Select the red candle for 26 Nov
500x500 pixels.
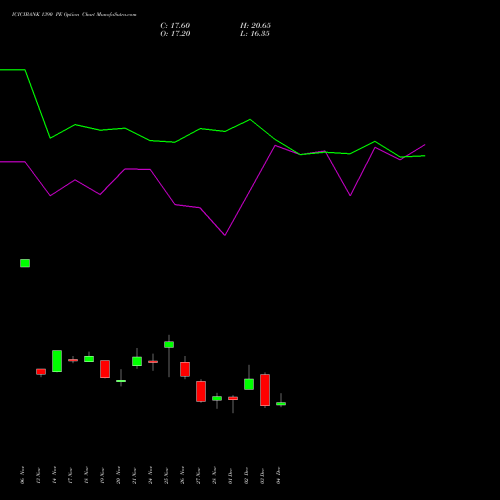[185, 369]
